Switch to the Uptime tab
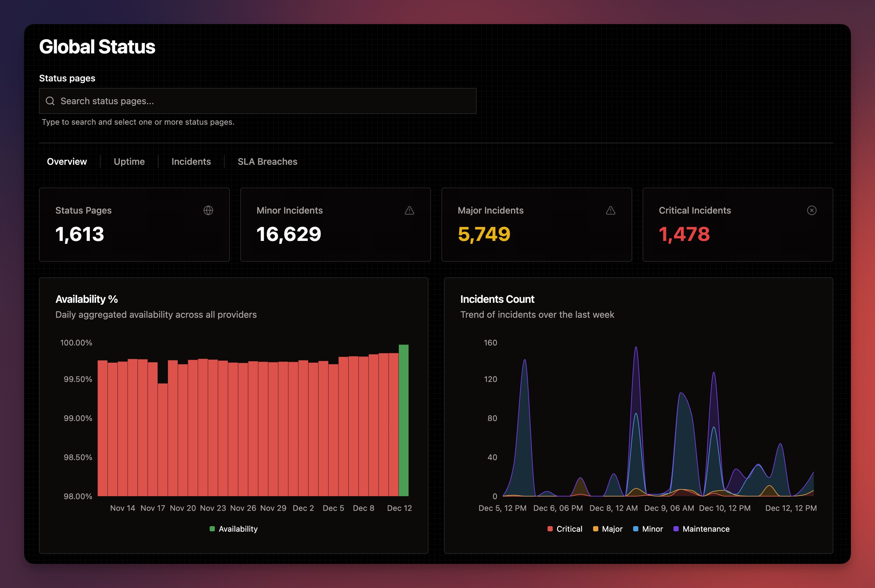 [x=129, y=161]
